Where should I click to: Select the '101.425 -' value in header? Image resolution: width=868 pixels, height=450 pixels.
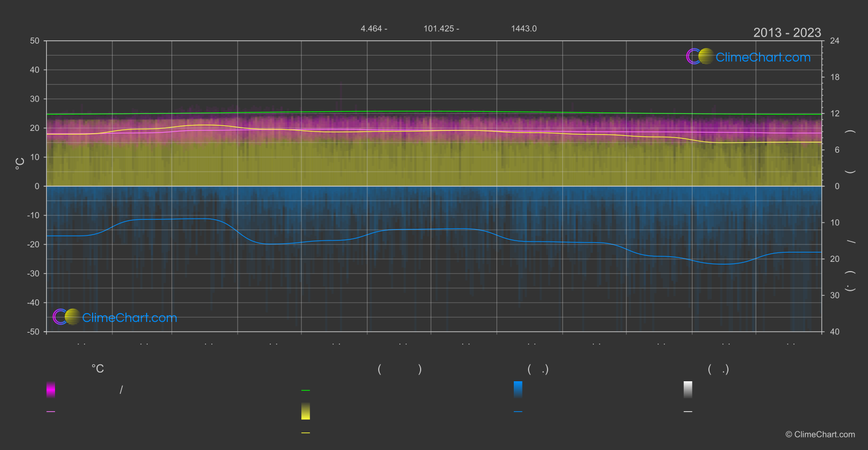click(441, 28)
